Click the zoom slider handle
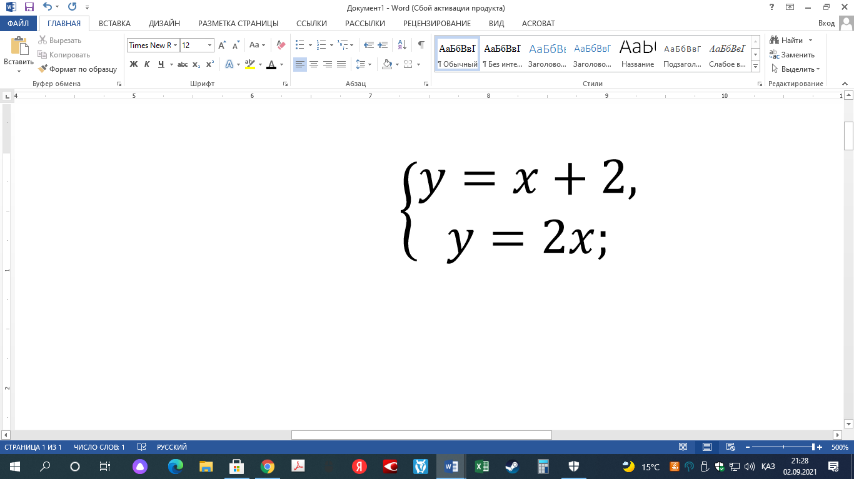Image resolution: width=854 pixels, height=479 pixels. pos(813,447)
